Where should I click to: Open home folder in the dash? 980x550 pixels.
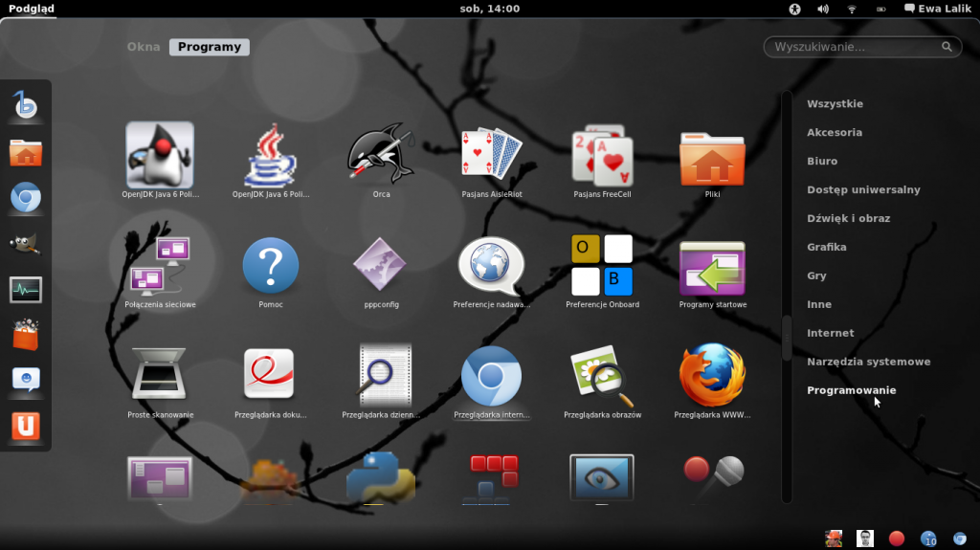[26, 152]
